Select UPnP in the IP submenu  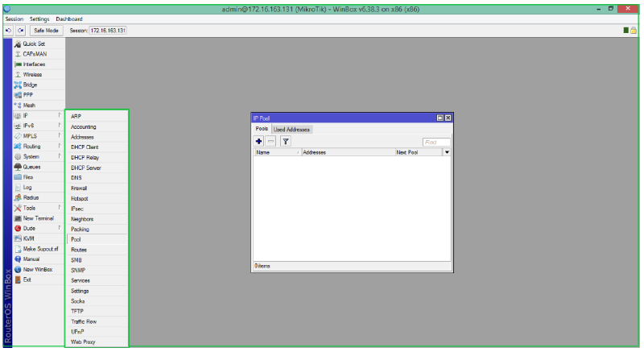point(97,332)
